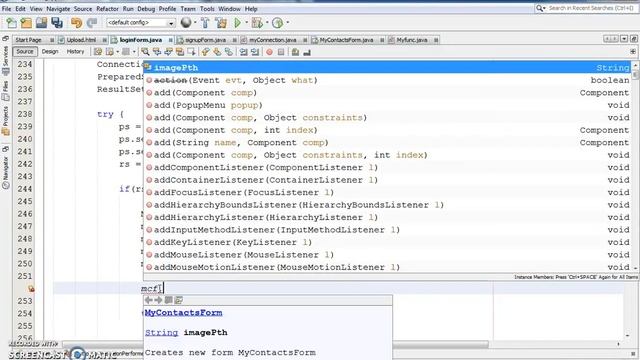640x360 pixels.
Task: Click the Uncomment icon at toolbar end
Action: pyautogui.click(x=307, y=52)
